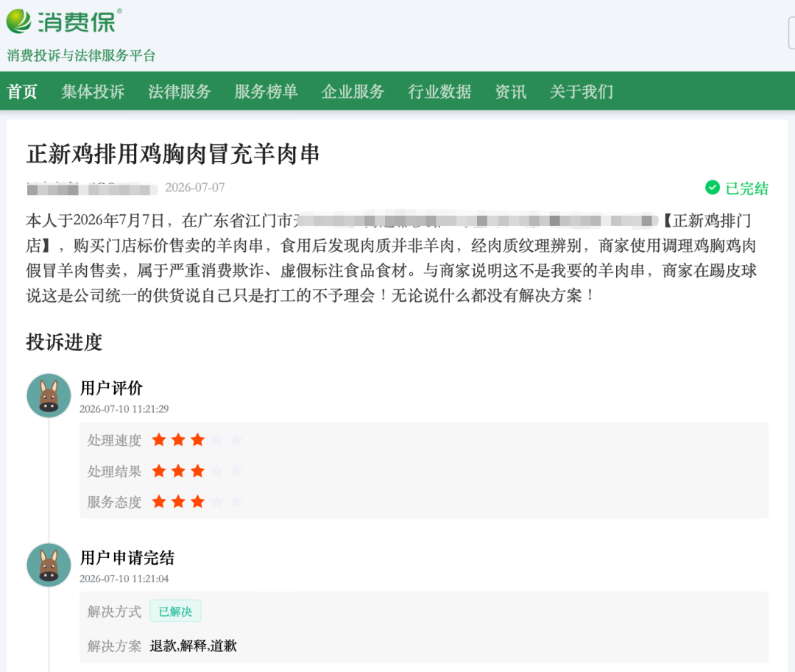Click the donkey avatar beside 用户评价
The height and width of the screenshot is (672, 795).
49,396
